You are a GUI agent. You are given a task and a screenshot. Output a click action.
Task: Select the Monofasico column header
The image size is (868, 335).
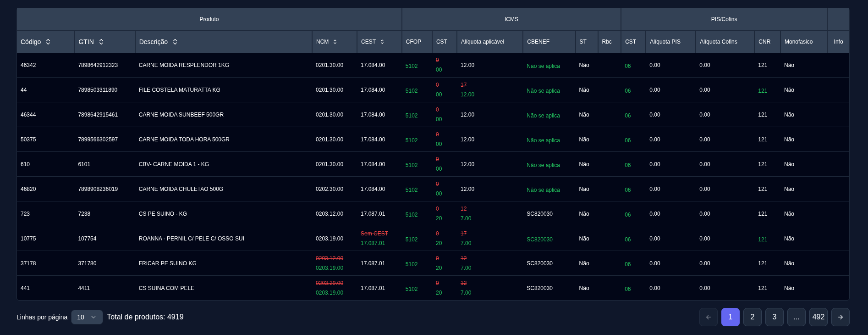click(x=798, y=42)
